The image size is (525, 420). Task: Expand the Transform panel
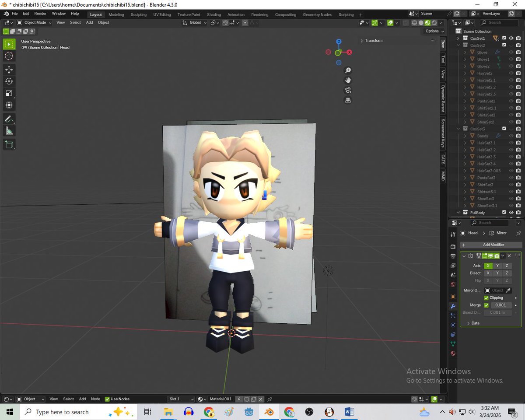click(x=371, y=41)
